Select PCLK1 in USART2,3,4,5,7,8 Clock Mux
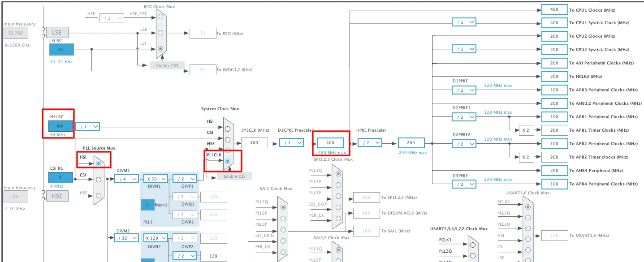Viewport: 644px width, 262px height. pos(472,245)
